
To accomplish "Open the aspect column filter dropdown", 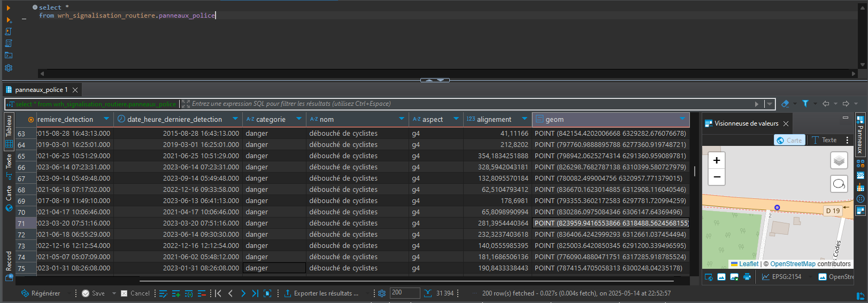I will 456,119.
